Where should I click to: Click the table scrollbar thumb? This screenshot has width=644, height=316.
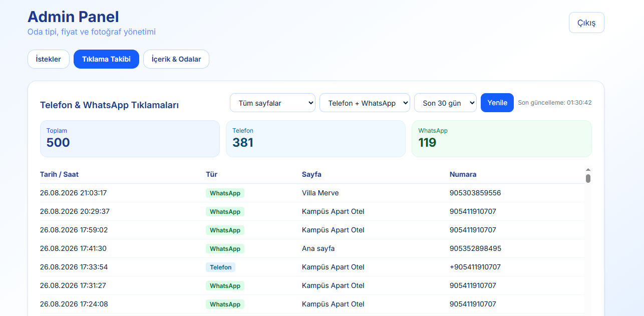click(588, 178)
